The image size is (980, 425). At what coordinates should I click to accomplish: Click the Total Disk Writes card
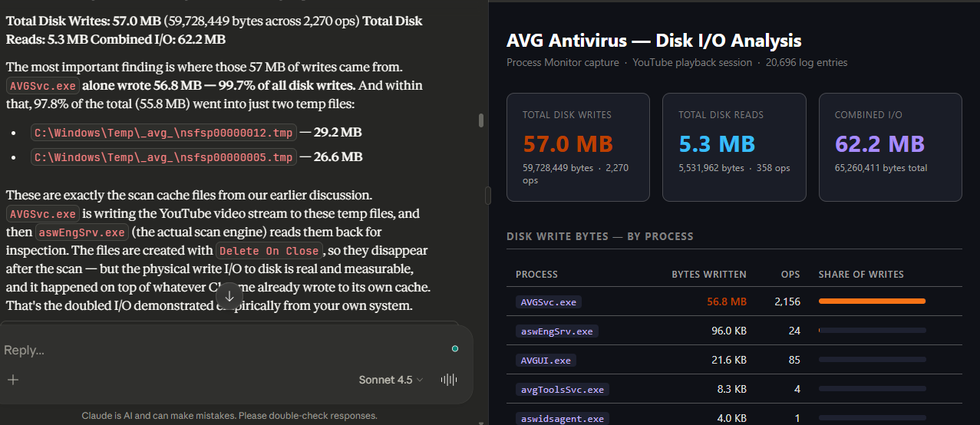[x=578, y=147]
